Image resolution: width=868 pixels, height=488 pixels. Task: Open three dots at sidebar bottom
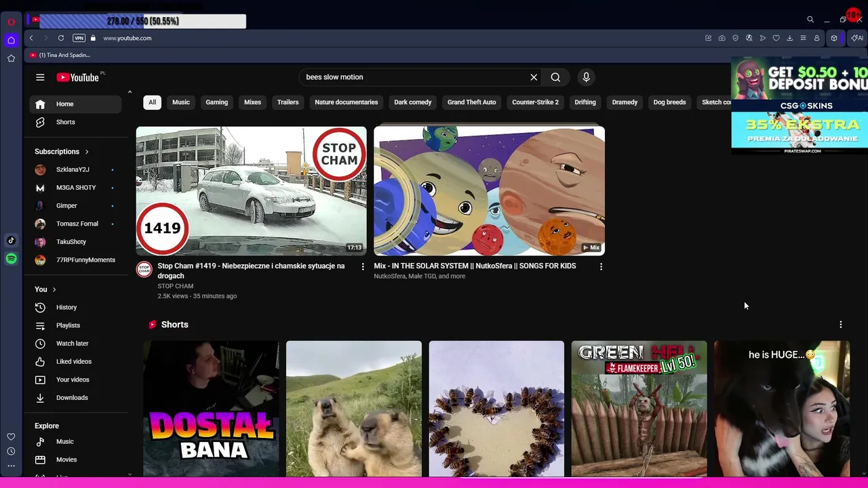[11, 466]
